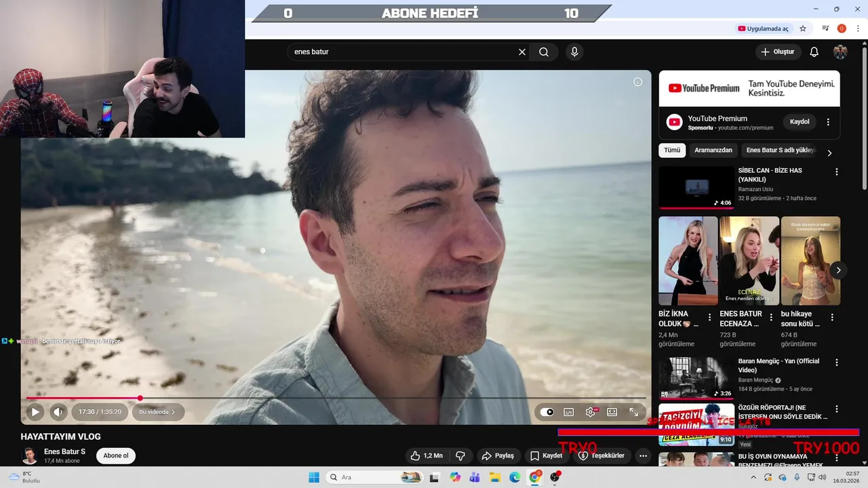Expand the 'Bu videoda' chapters chip
Viewport: 868px width, 488px height.
coord(157,411)
